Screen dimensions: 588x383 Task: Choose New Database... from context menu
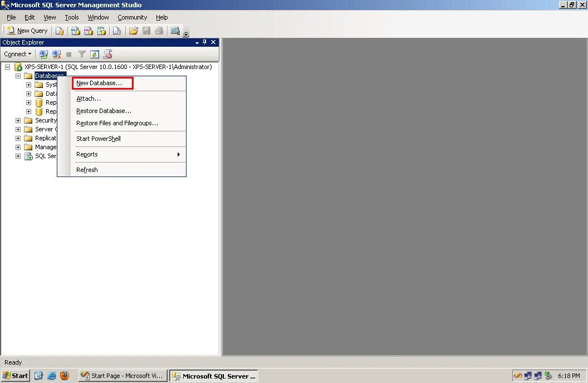pyautogui.click(x=128, y=83)
